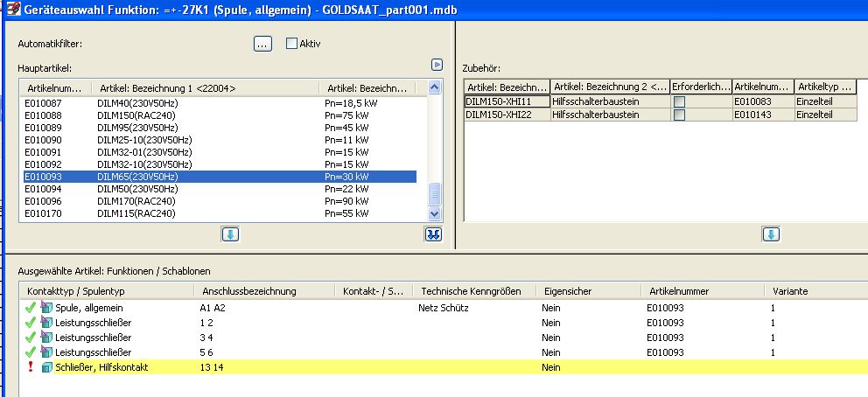This screenshot has width=868, height=397.
Task: Click the cube icon beside Schließer, Hilfskontakt
Action: coord(47,367)
